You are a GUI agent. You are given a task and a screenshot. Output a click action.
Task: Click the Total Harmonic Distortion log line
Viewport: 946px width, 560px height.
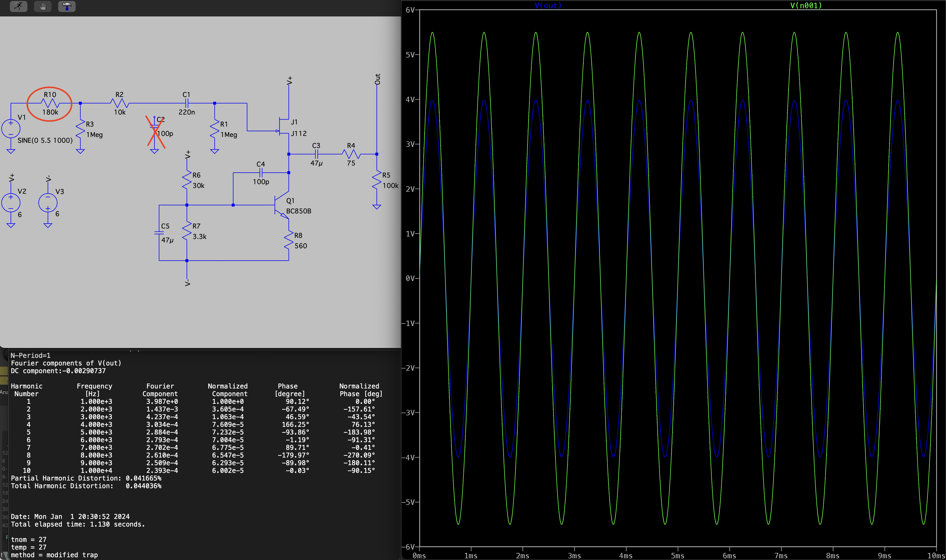point(86,486)
